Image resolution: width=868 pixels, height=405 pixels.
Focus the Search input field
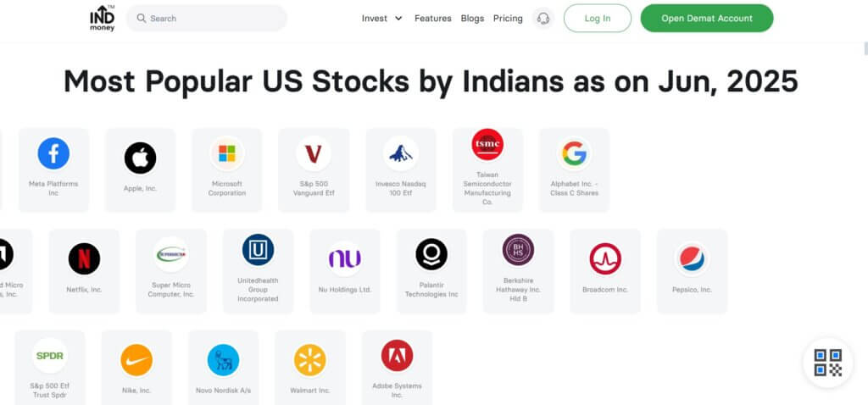207,19
